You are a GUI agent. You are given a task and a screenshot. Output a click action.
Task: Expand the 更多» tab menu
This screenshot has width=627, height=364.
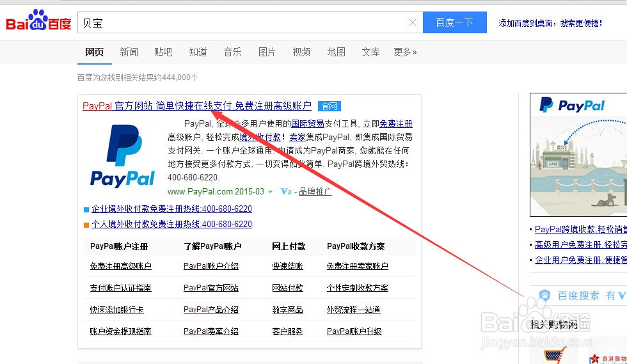pos(405,52)
